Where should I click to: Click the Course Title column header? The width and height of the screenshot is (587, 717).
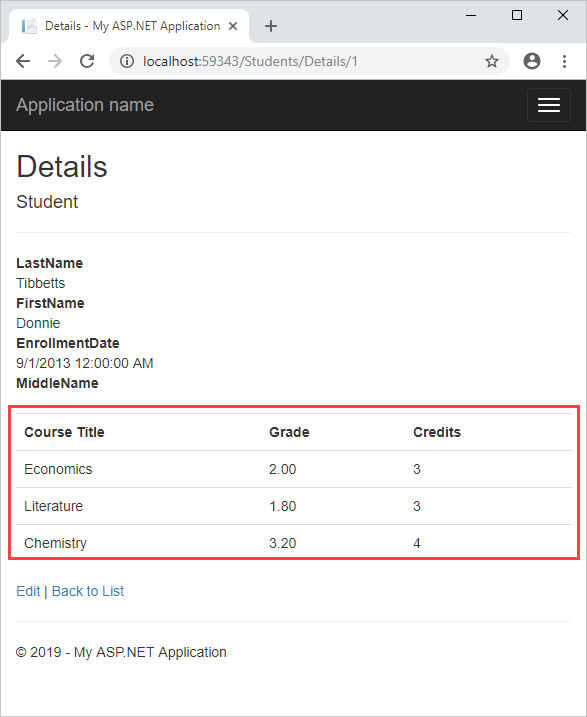click(64, 432)
